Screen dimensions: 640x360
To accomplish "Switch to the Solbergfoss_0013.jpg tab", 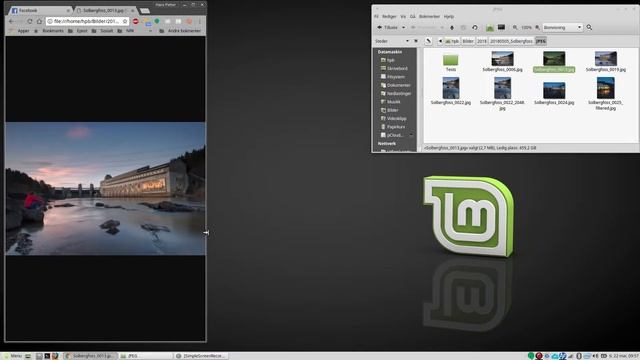I will coord(105,10).
